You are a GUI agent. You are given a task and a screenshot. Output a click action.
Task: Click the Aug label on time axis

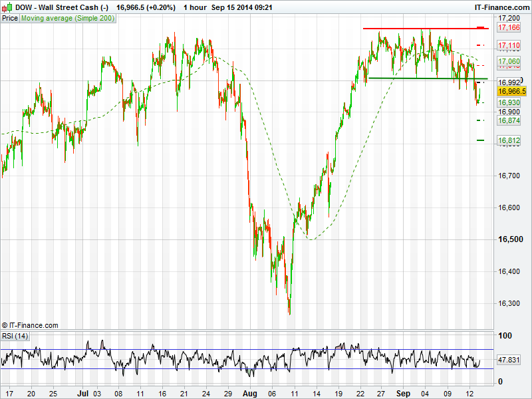(x=250, y=393)
